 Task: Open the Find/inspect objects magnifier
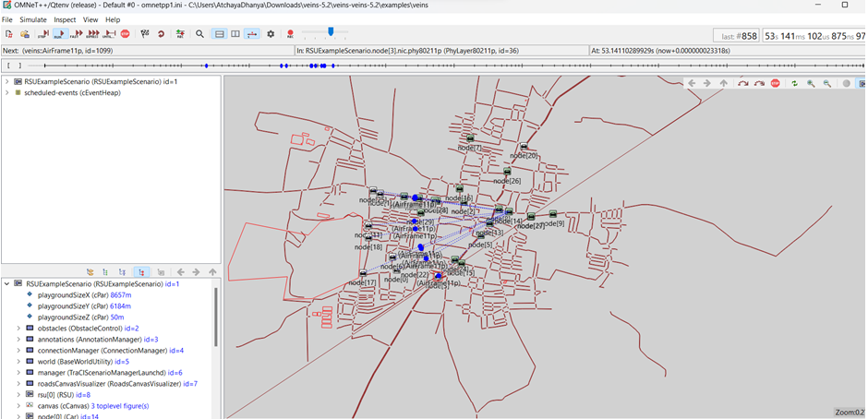tap(199, 34)
